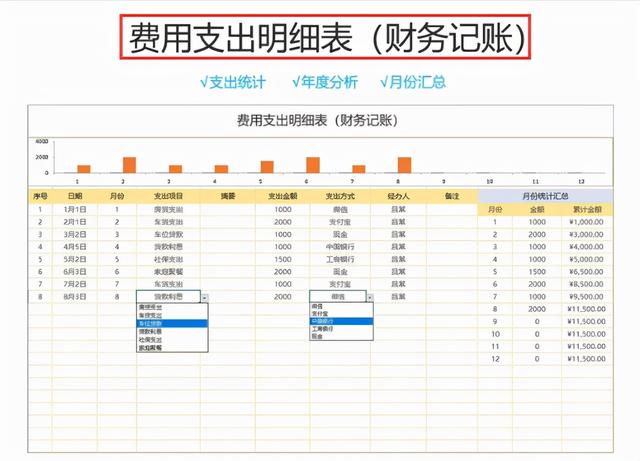Click the month 1 bar in the chart
The image size is (640, 461).
[x=84, y=169]
